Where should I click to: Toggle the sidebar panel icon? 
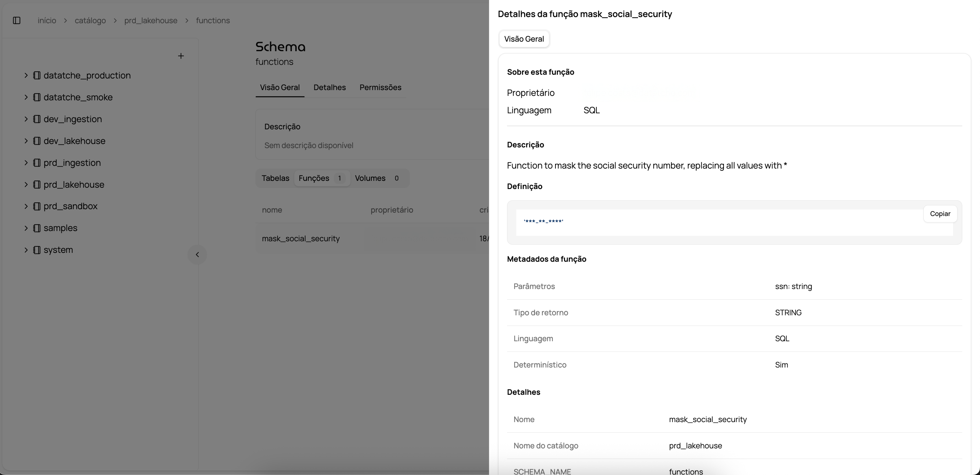16,20
